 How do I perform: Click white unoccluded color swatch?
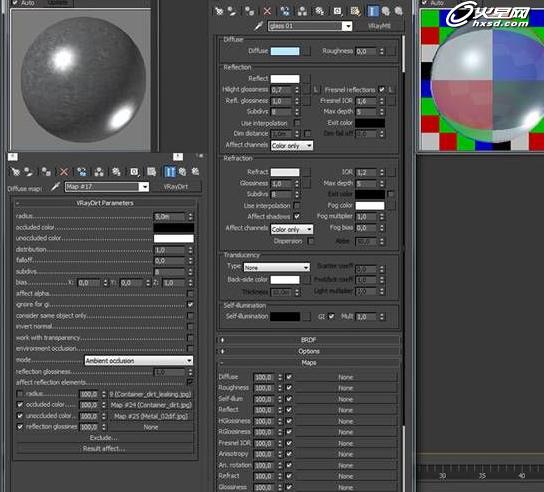[173, 238]
